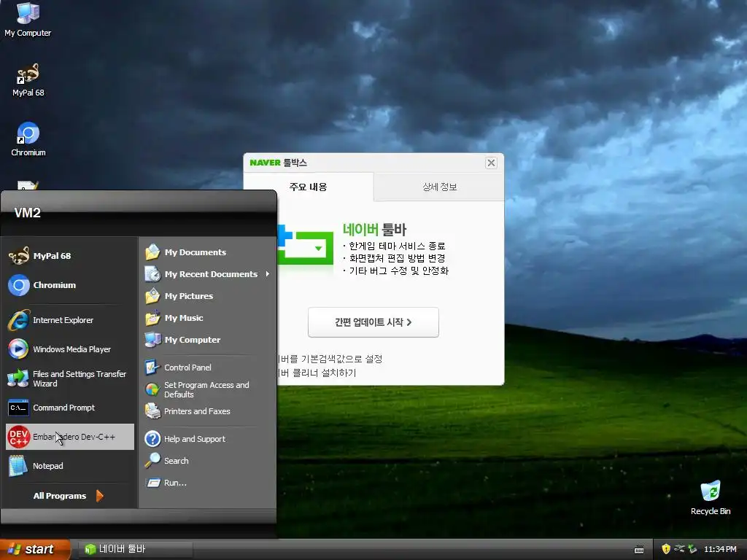Switch to the 상세 정보 tab

439,187
